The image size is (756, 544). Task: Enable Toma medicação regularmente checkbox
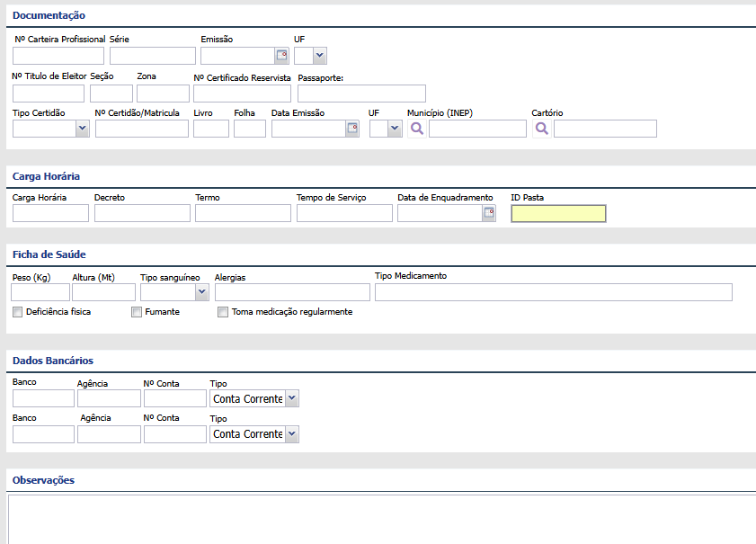coord(223,312)
